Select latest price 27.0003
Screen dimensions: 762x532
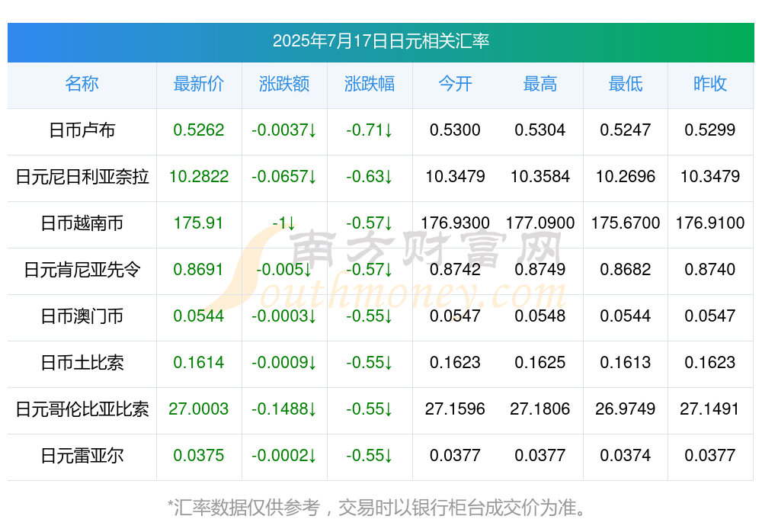click(x=199, y=409)
